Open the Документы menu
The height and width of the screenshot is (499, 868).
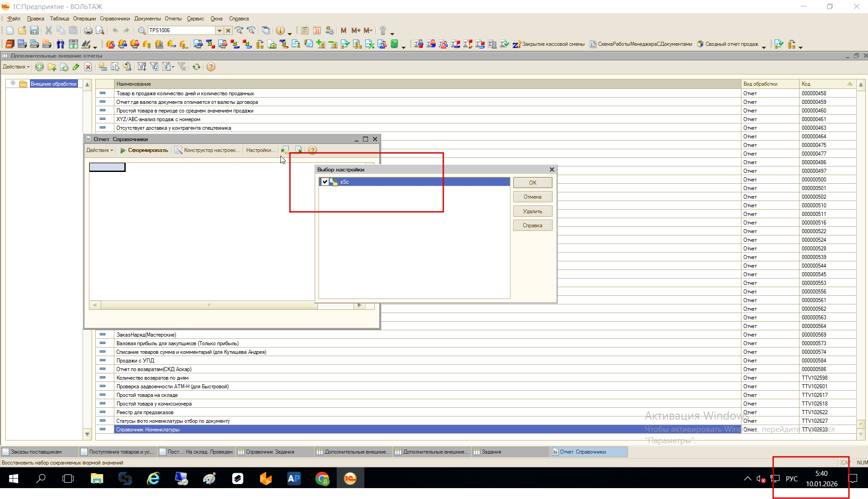[147, 19]
